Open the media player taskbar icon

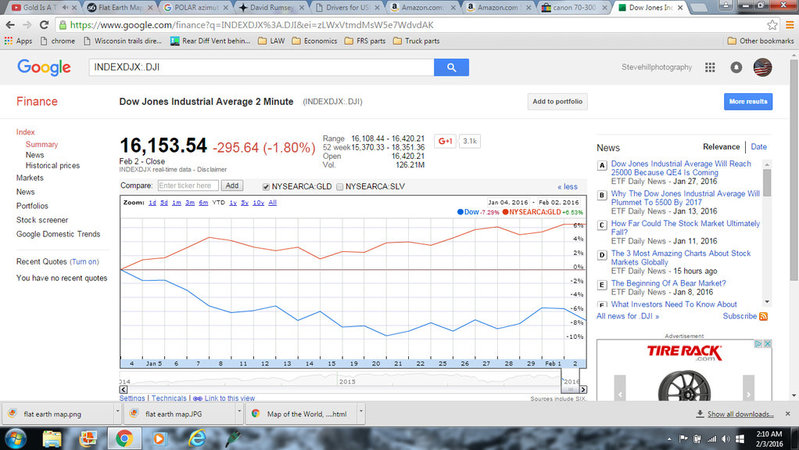(x=159, y=438)
